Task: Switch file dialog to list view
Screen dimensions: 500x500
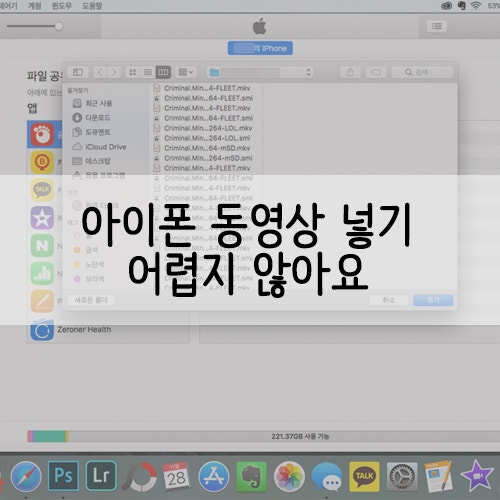Action: click(148, 72)
